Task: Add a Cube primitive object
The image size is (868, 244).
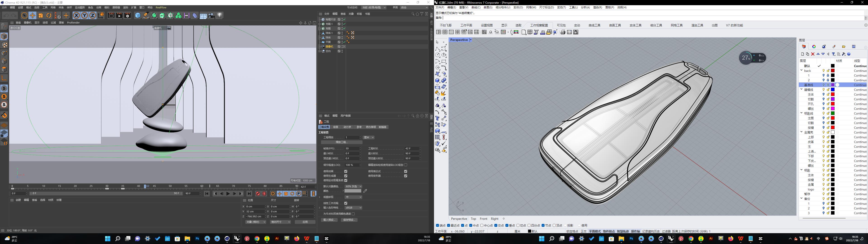Action: (x=137, y=16)
